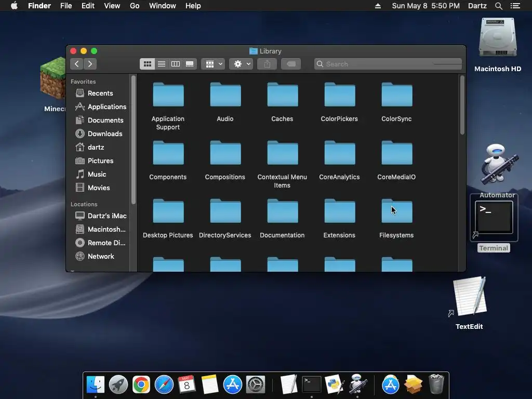Image resolution: width=532 pixels, height=399 pixels.
Task: Open the item grouping dropdown
Action: tap(213, 64)
